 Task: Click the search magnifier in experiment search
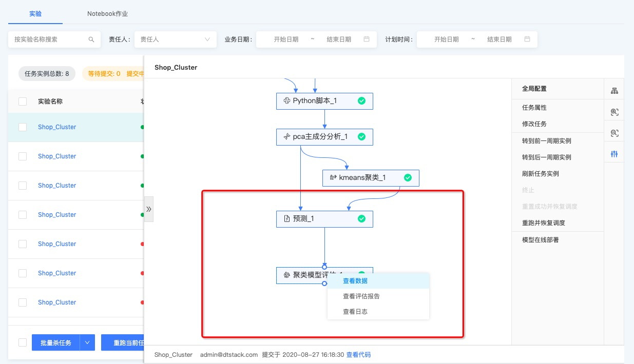coord(91,39)
